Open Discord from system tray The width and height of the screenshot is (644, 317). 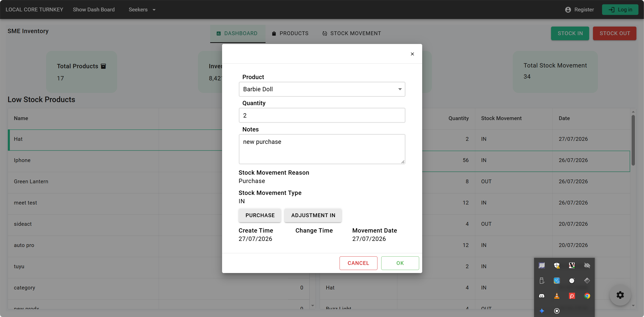tap(541, 296)
